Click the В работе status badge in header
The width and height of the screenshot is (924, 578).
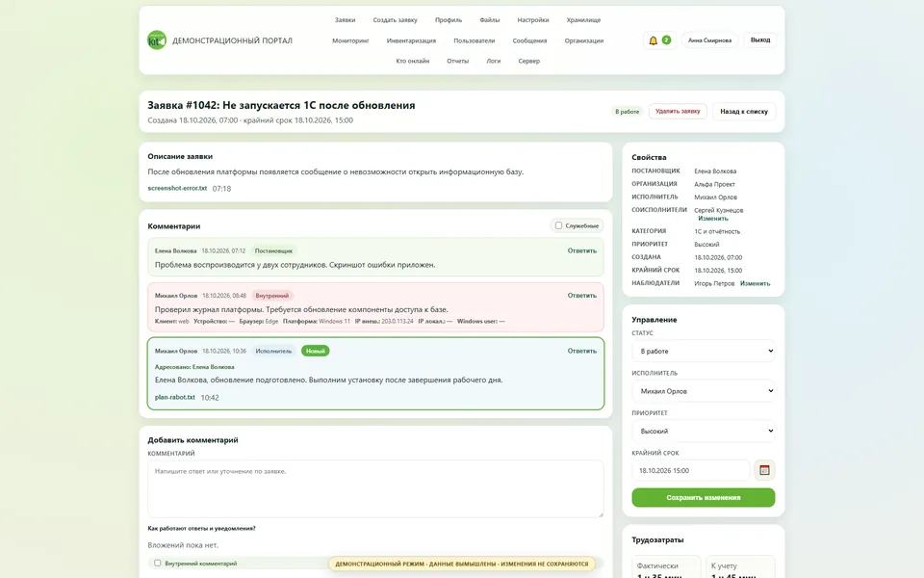[627, 112]
